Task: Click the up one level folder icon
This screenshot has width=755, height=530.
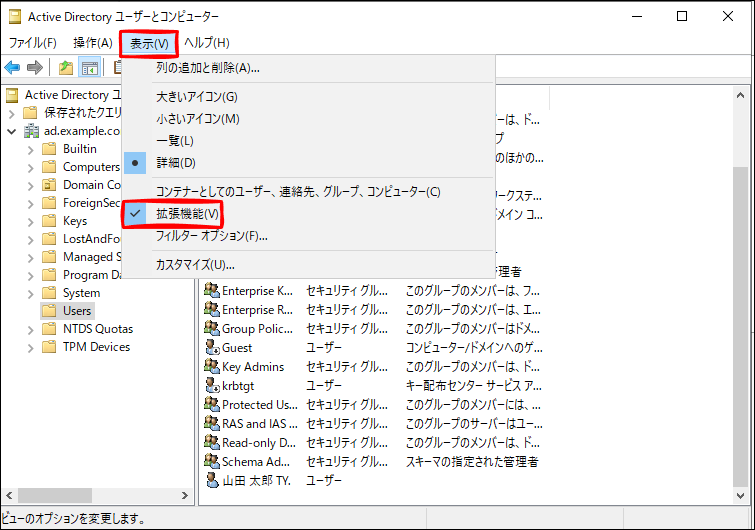Action: 66,67
